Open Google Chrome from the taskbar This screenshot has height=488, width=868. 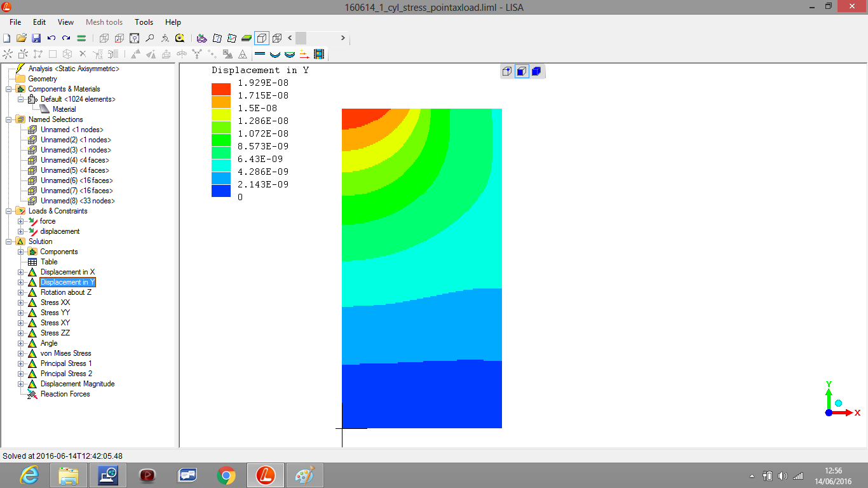pyautogui.click(x=226, y=475)
